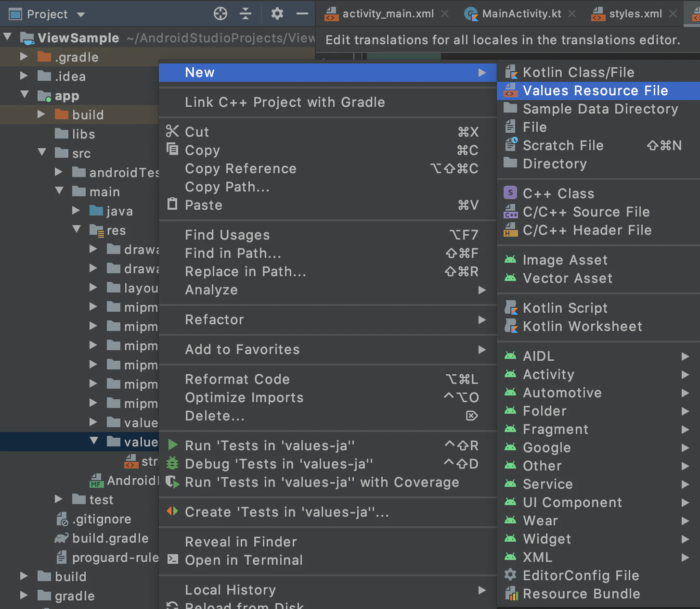This screenshot has height=609, width=700.
Task: Click the Paste clipboard icon
Action: point(172,204)
